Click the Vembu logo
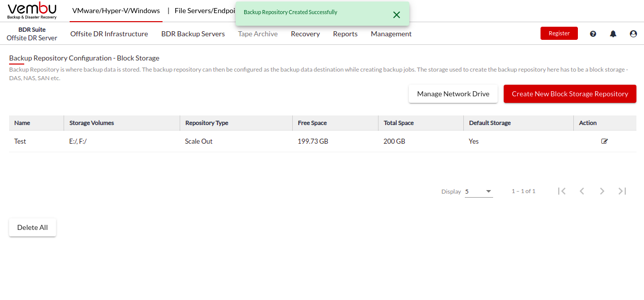 [x=32, y=11]
